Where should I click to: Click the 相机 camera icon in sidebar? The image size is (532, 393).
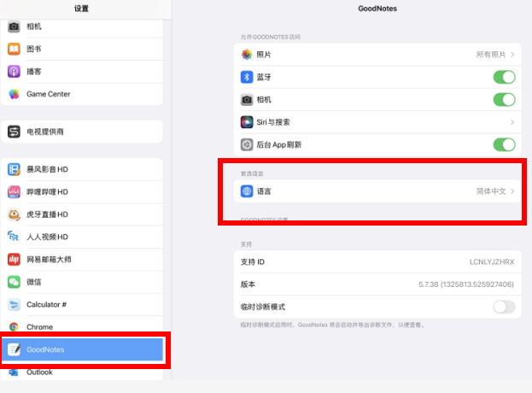[x=14, y=26]
